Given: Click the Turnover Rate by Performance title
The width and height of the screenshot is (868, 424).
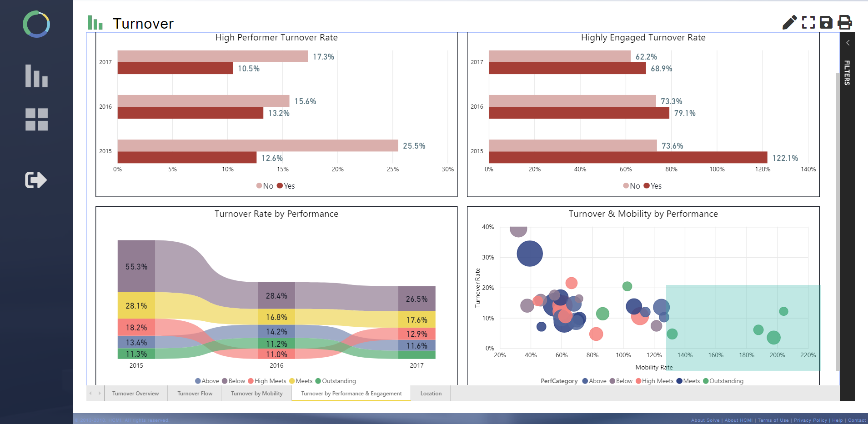Looking at the screenshot, I should [276, 214].
